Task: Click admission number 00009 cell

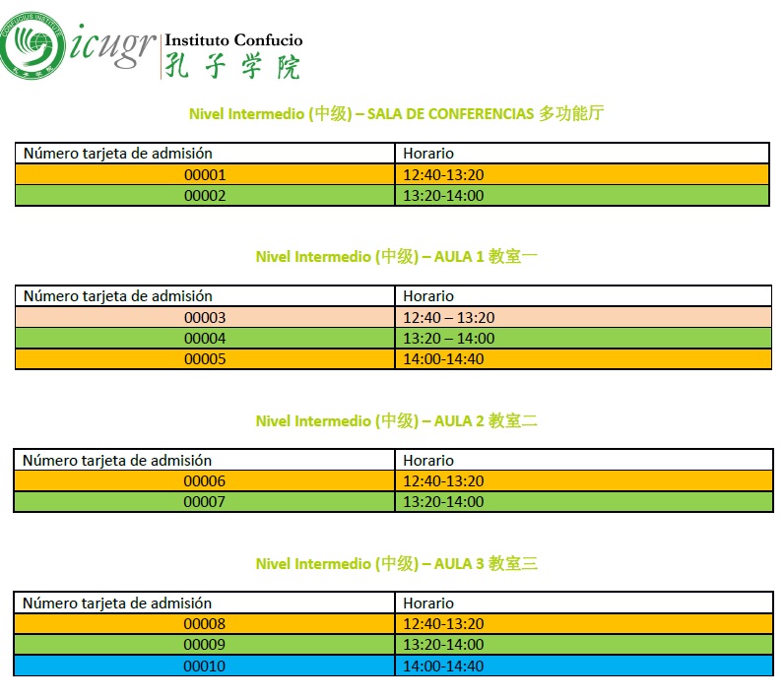Action: click(x=204, y=645)
